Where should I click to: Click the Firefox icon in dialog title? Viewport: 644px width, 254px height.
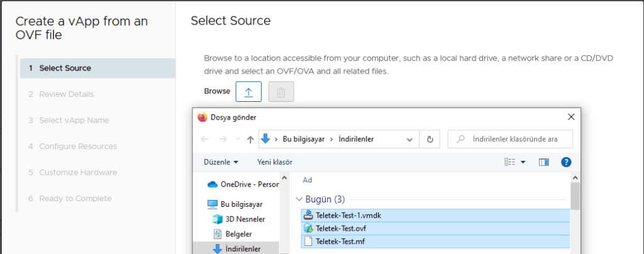[203, 118]
